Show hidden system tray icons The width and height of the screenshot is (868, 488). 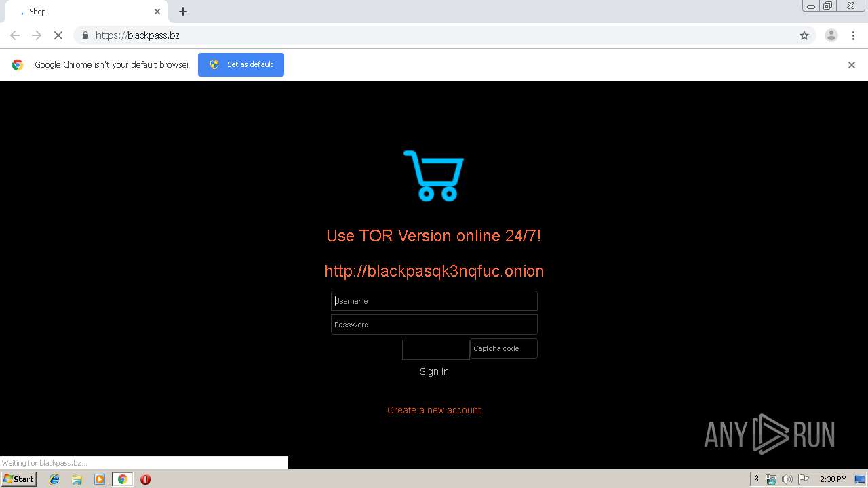pyautogui.click(x=756, y=479)
